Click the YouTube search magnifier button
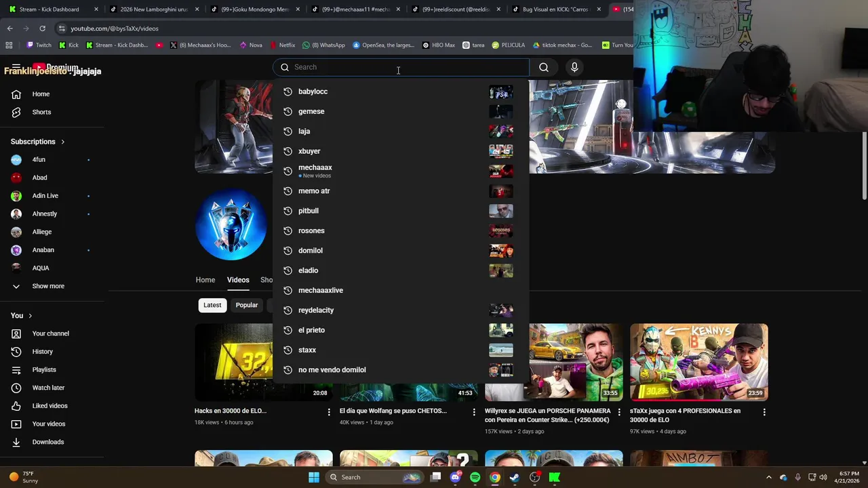The height and width of the screenshot is (488, 868). [x=544, y=67]
